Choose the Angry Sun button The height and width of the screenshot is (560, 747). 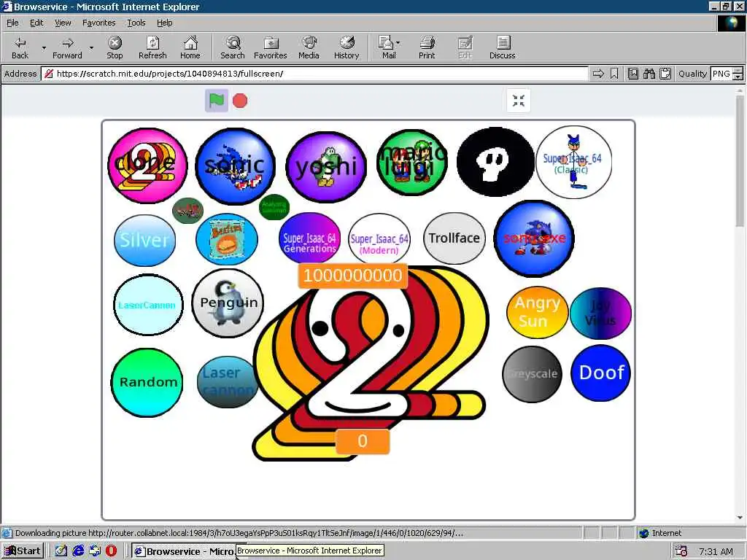point(538,312)
